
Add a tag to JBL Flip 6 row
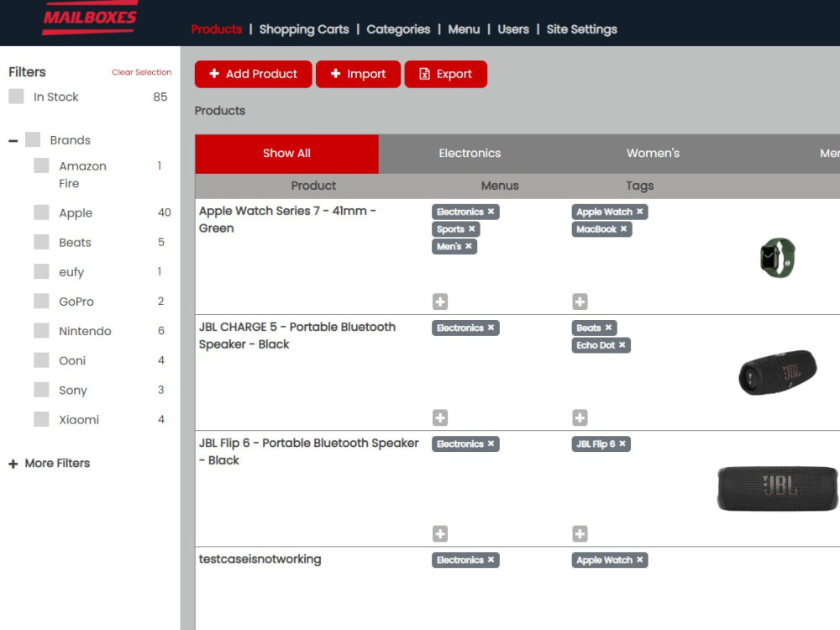tap(580, 533)
